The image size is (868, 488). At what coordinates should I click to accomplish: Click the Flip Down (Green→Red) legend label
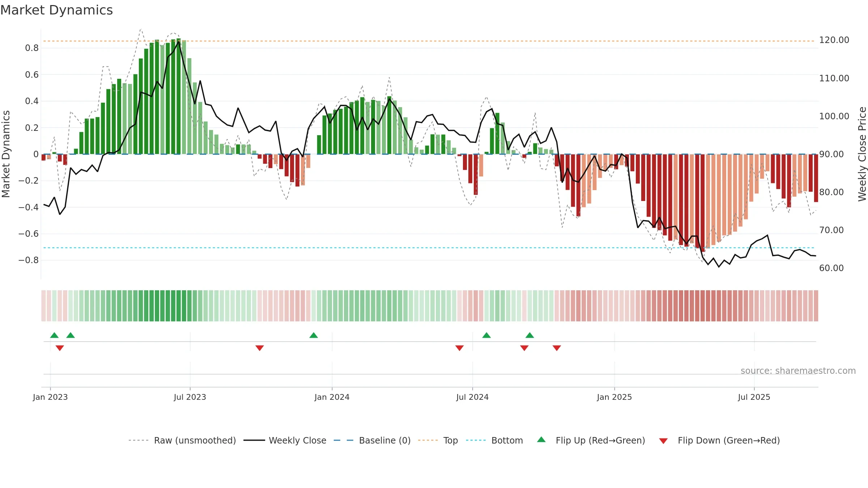point(729,440)
